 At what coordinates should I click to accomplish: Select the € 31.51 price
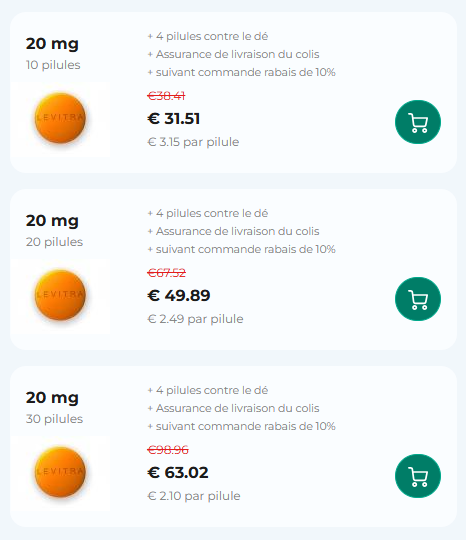click(x=174, y=118)
